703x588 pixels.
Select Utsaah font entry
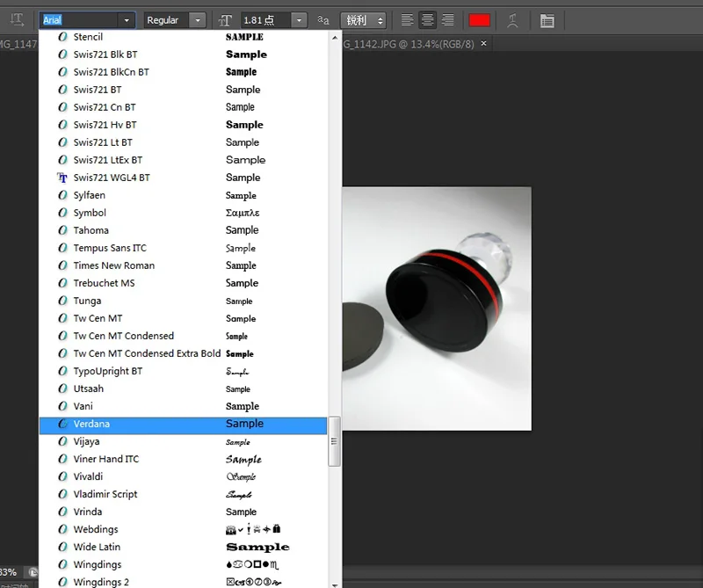click(183, 388)
